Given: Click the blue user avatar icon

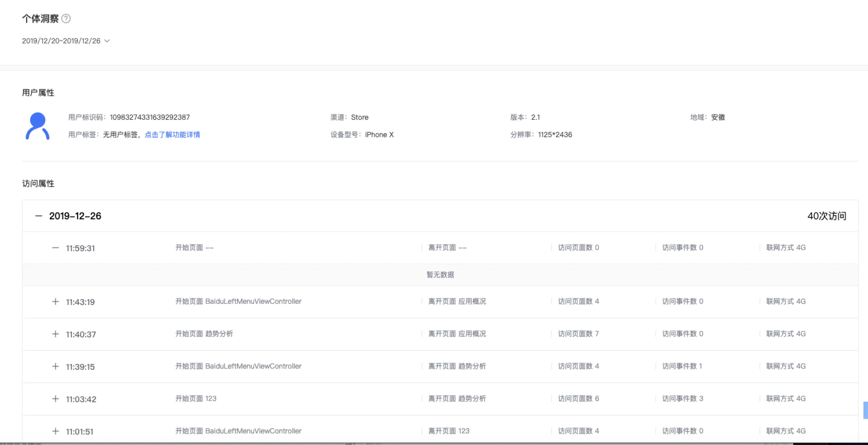Looking at the screenshot, I should pos(37,126).
